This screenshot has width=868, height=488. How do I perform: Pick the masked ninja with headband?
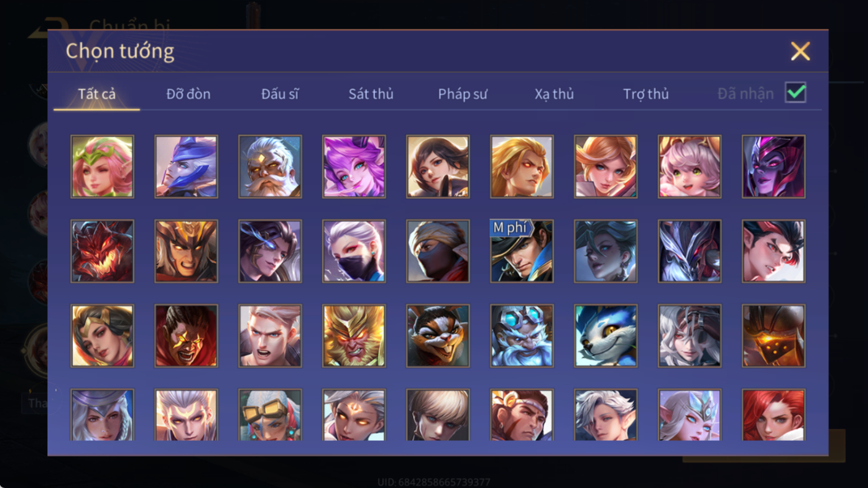click(438, 251)
